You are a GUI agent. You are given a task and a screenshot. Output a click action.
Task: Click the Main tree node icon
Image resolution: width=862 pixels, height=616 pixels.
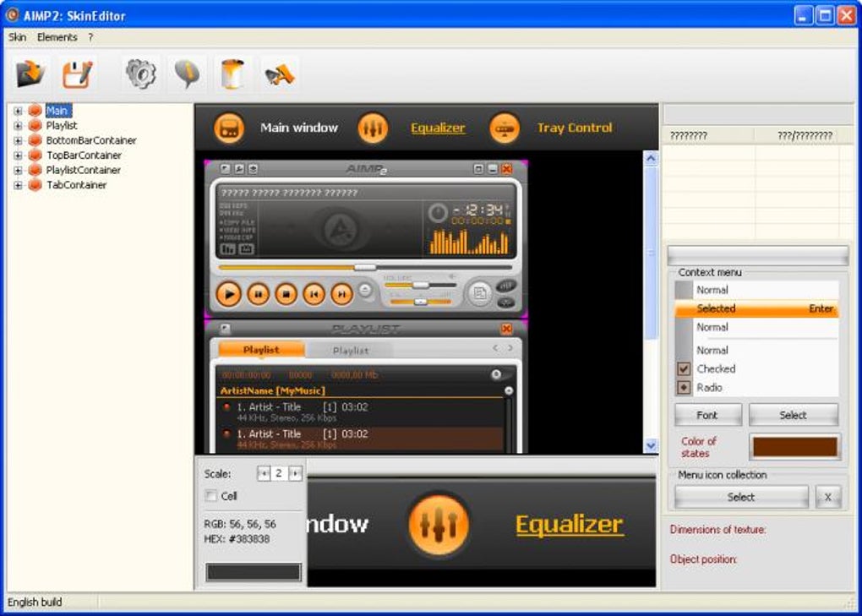tap(35, 111)
